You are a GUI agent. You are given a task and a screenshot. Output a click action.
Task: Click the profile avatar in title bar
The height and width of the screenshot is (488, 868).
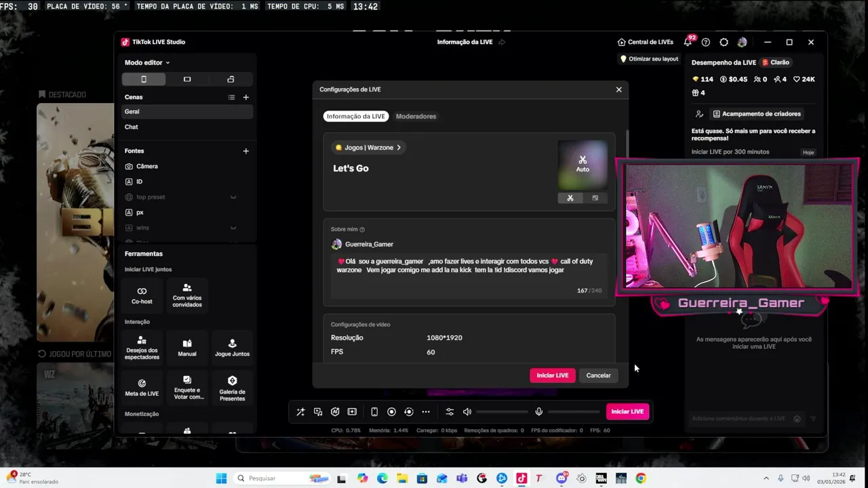(x=743, y=42)
